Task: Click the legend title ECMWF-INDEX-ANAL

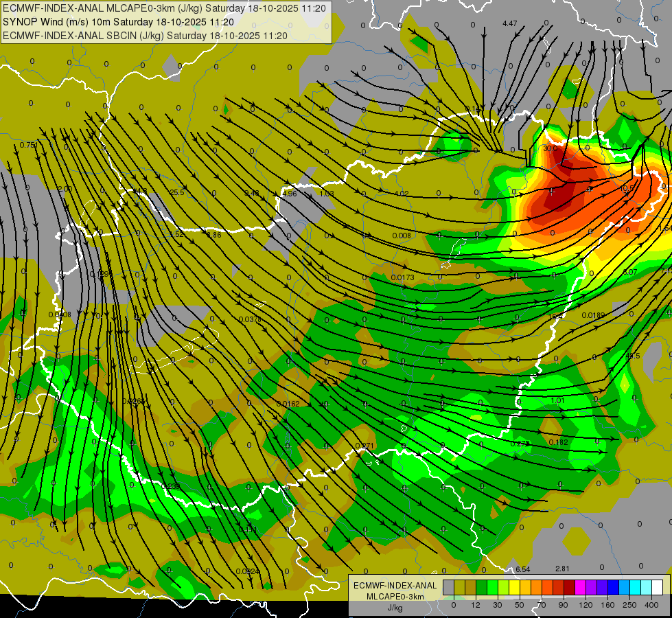Action: pyautogui.click(x=395, y=586)
